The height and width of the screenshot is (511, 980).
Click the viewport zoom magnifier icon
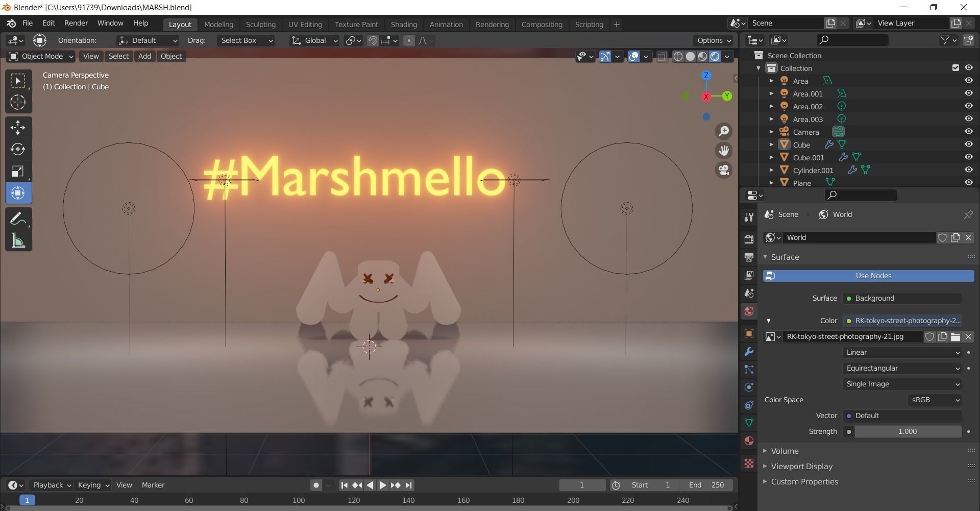(x=724, y=131)
